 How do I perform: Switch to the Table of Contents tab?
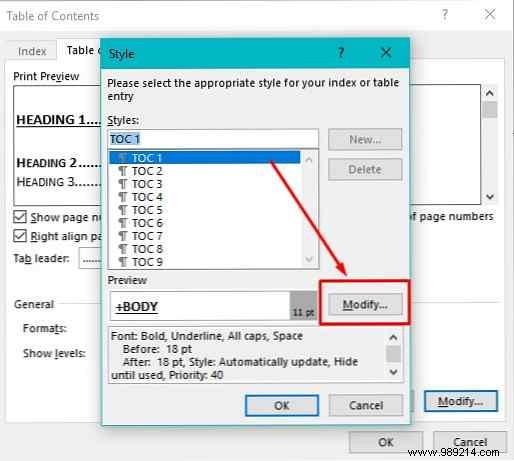click(80, 50)
